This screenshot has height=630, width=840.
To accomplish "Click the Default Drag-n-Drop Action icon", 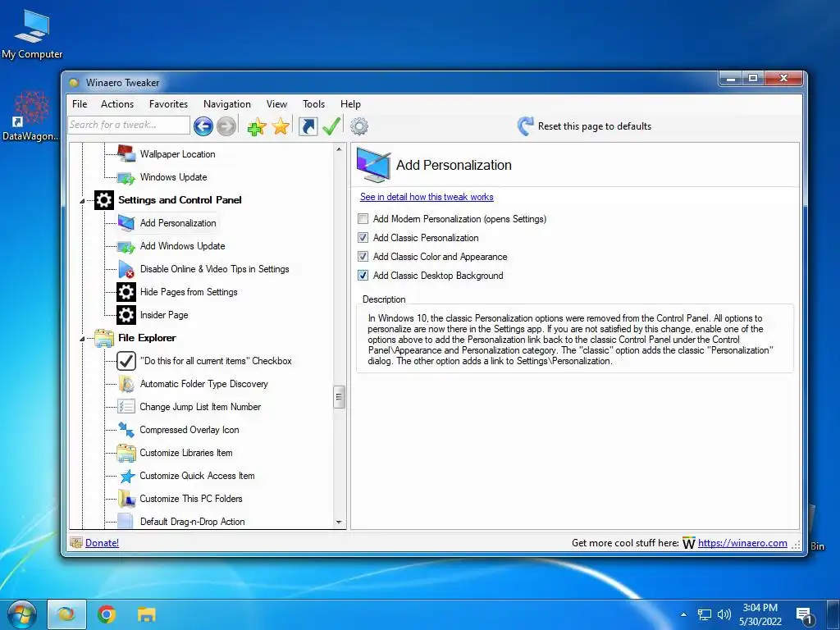I will click(126, 521).
